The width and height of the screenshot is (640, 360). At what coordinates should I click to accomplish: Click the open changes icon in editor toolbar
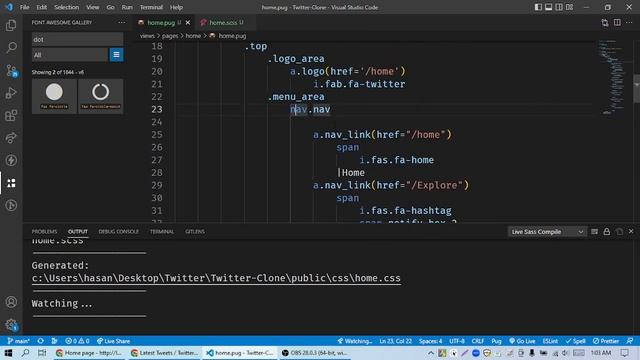[x=605, y=22]
